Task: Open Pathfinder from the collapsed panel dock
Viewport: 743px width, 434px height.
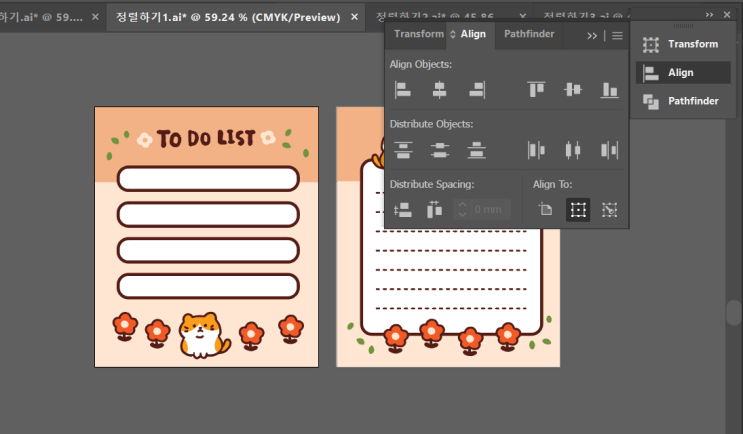Action: tap(683, 101)
